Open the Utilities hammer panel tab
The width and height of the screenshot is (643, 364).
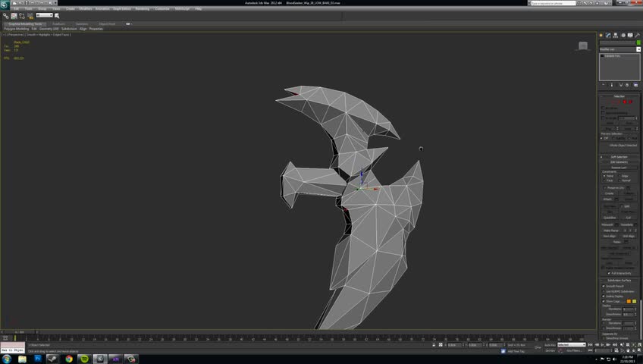point(637,36)
